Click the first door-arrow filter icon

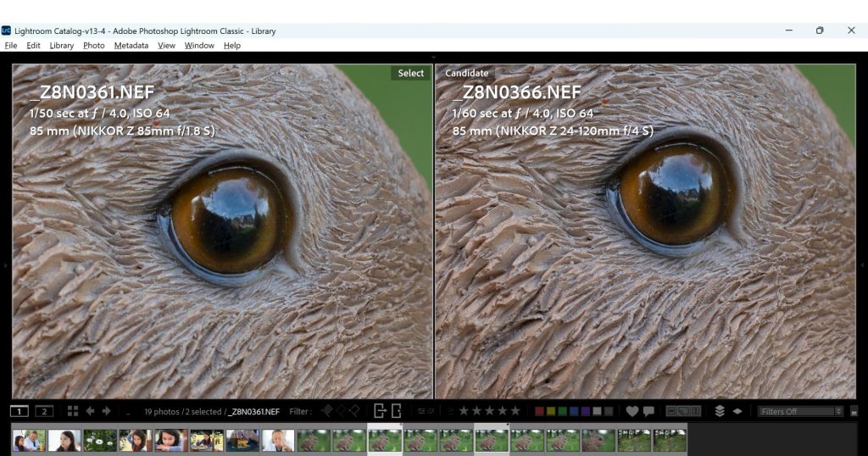tap(380, 410)
